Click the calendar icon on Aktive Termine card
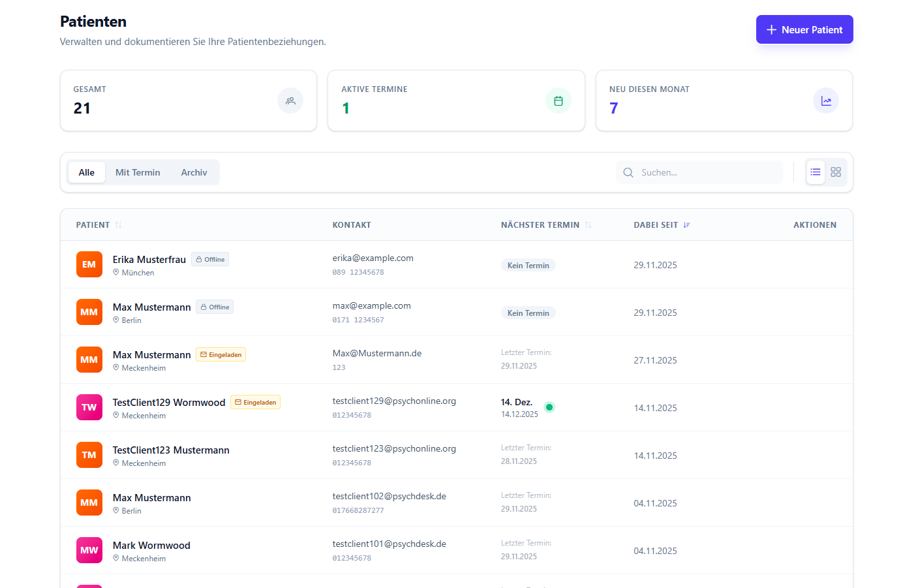903x588 pixels. pos(558,101)
